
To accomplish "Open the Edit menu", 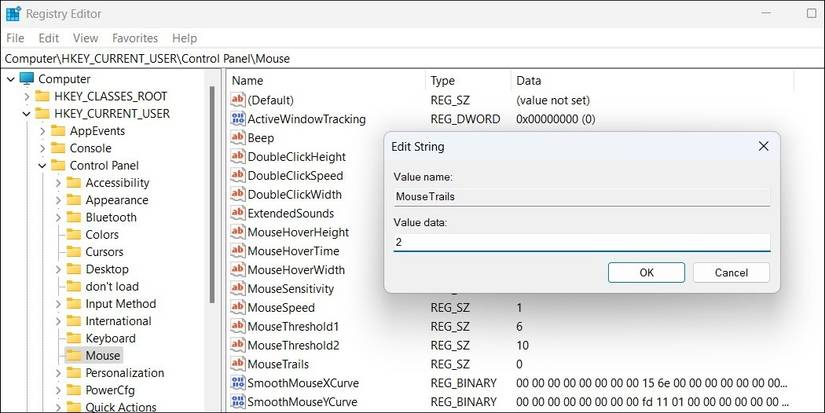I will [49, 38].
